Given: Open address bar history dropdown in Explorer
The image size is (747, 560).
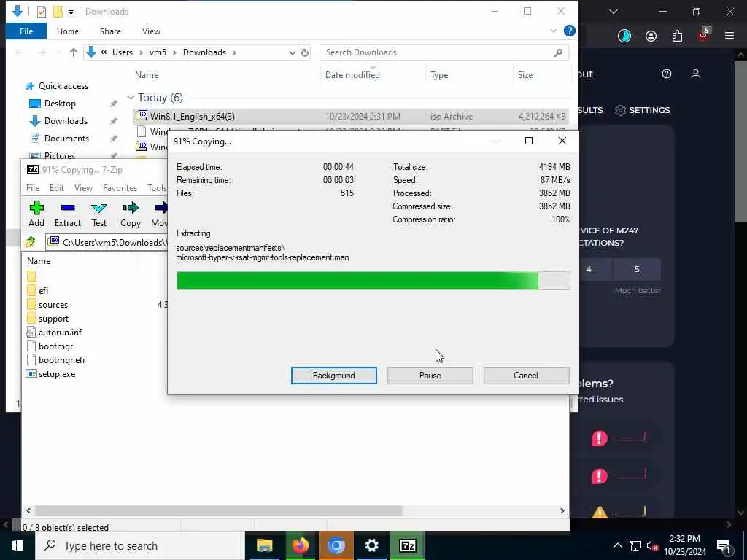Looking at the screenshot, I should pyautogui.click(x=292, y=52).
